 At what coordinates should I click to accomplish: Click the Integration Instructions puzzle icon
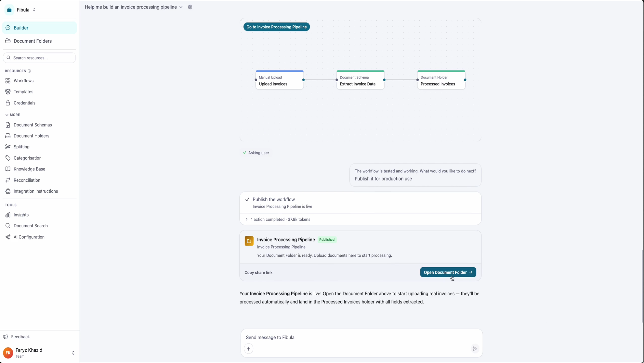(x=8, y=191)
